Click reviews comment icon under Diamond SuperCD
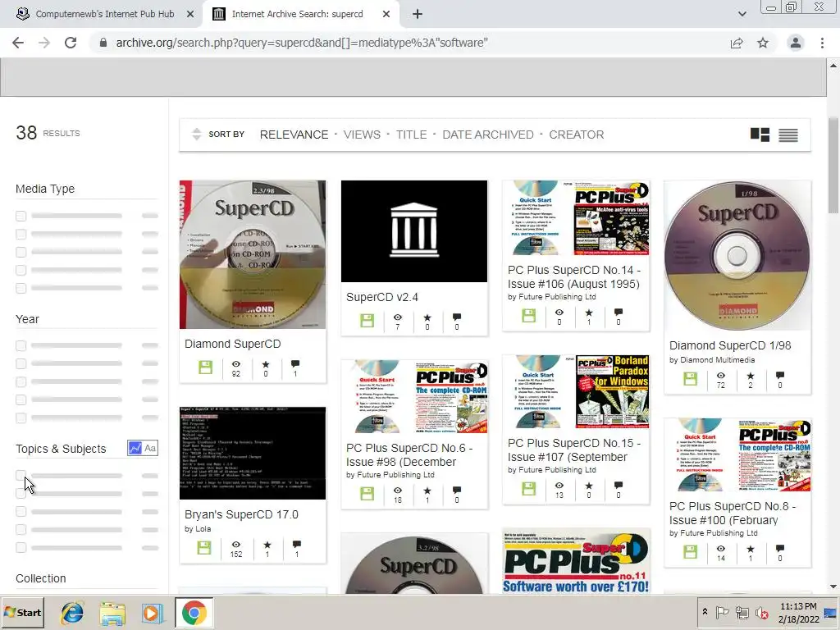This screenshot has height=630, width=840. tap(295, 364)
